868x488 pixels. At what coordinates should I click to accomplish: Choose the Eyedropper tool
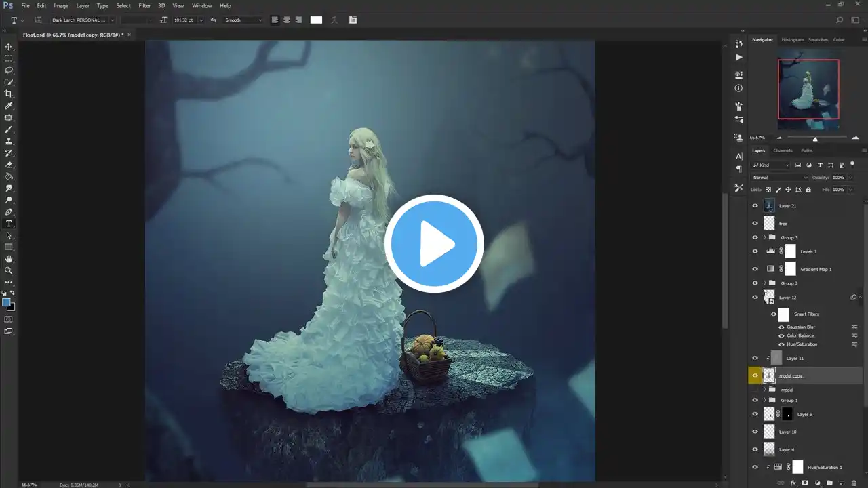point(9,106)
